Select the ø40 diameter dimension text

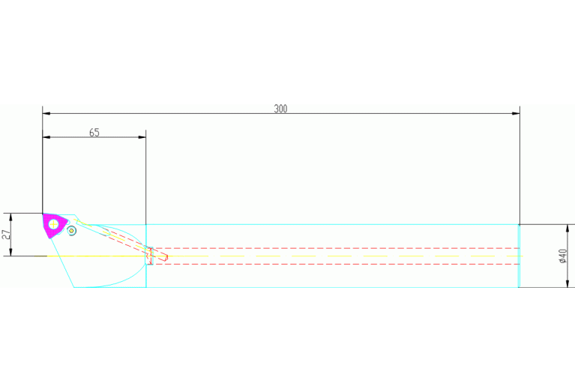[563, 256]
